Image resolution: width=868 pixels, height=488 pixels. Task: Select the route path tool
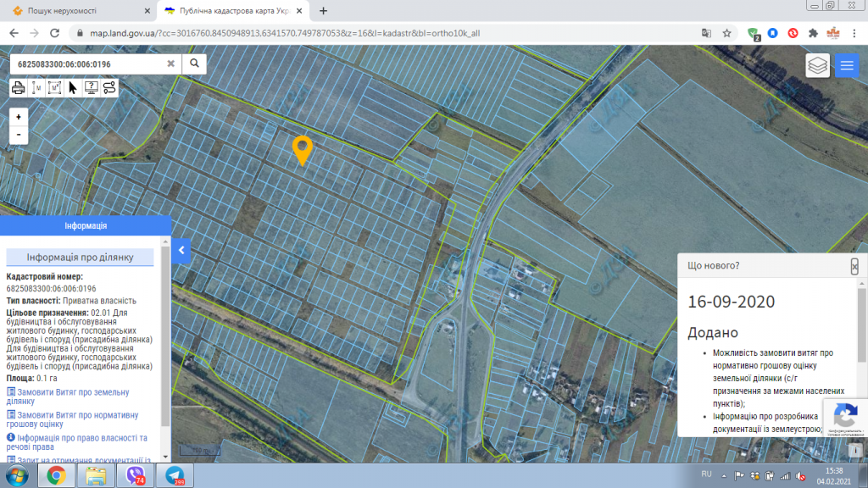coord(109,87)
